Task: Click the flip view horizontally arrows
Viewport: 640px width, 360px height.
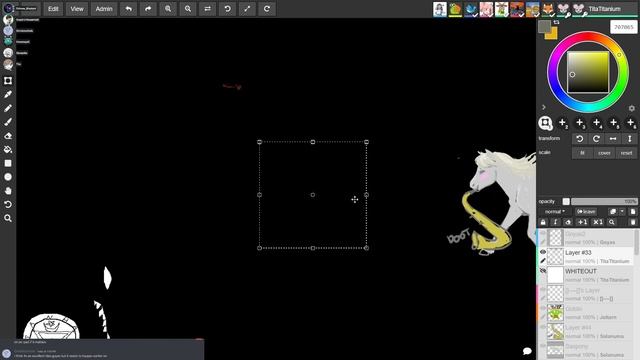Action: [x=207, y=9]
